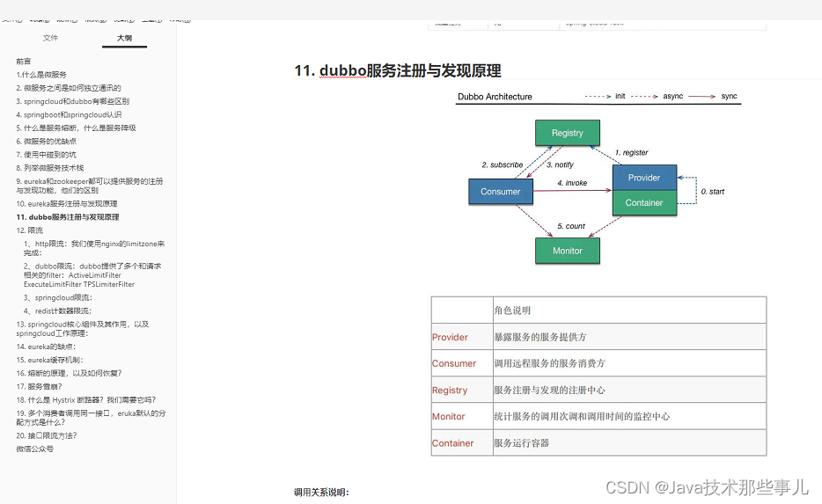Jump to 1.什么是微服务
Image resolution: width=822 pixels, height=504 pixels.
point(41,75)
